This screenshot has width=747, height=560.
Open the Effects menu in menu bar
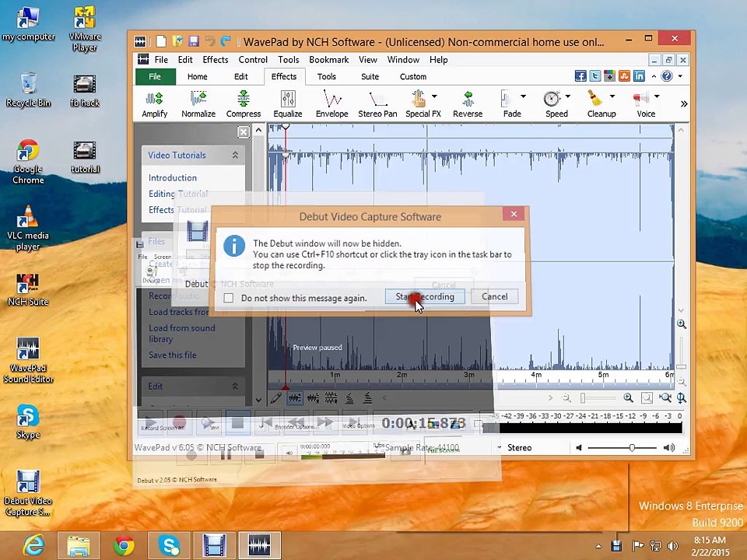pos(216,60)
